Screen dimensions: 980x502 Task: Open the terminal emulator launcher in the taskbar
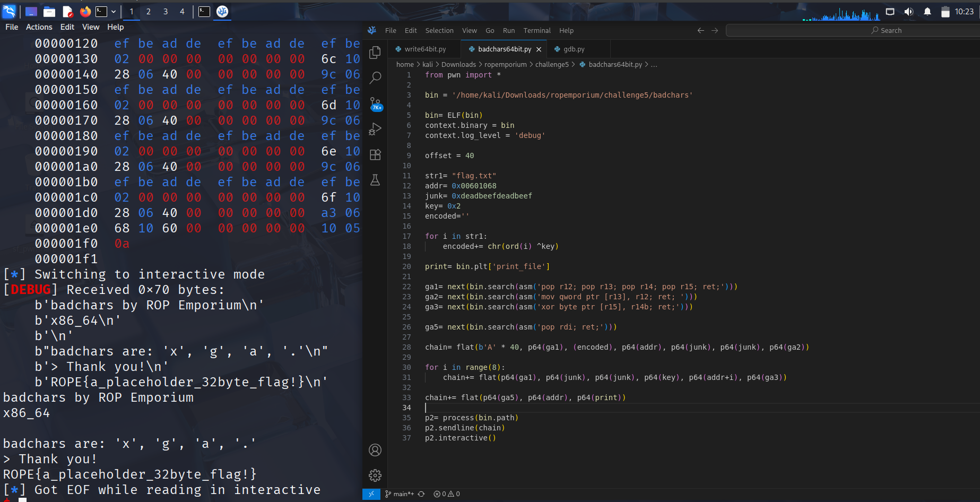(x=101, y=11)
